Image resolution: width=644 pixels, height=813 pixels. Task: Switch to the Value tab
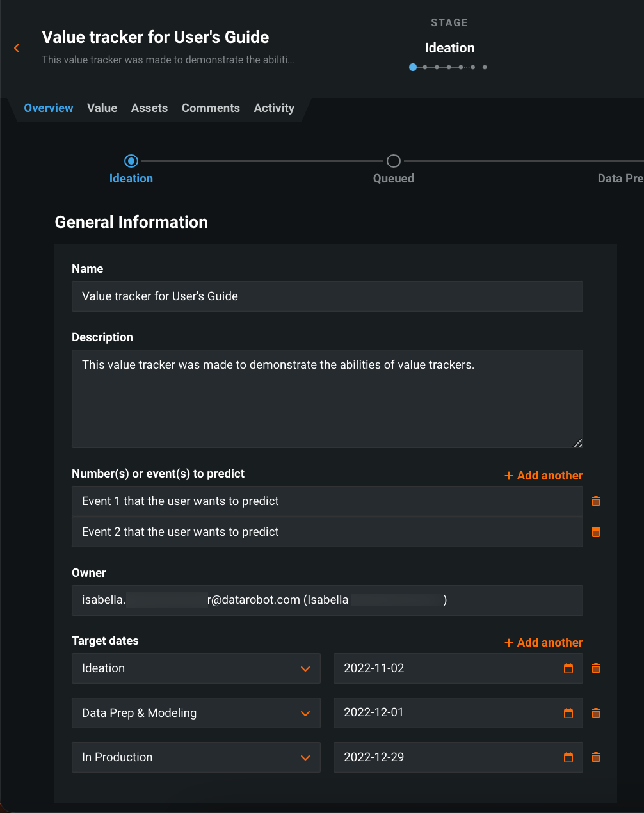coord(102,108)
